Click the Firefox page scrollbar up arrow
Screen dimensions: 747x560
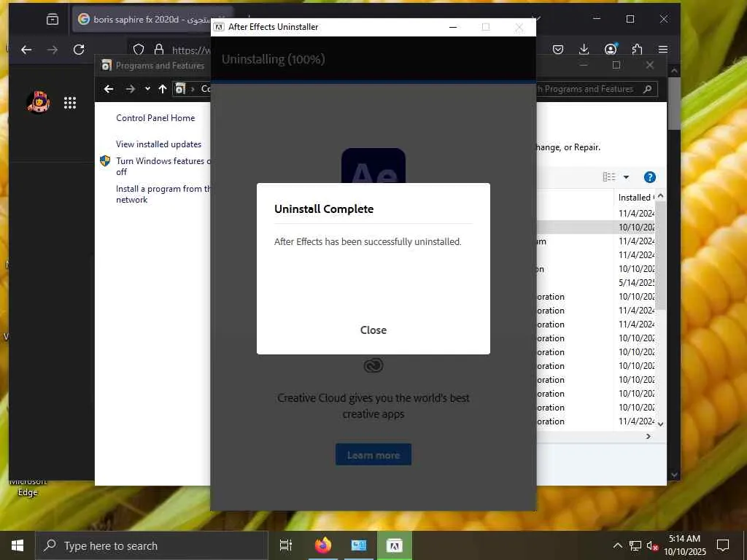pos(674,71)
